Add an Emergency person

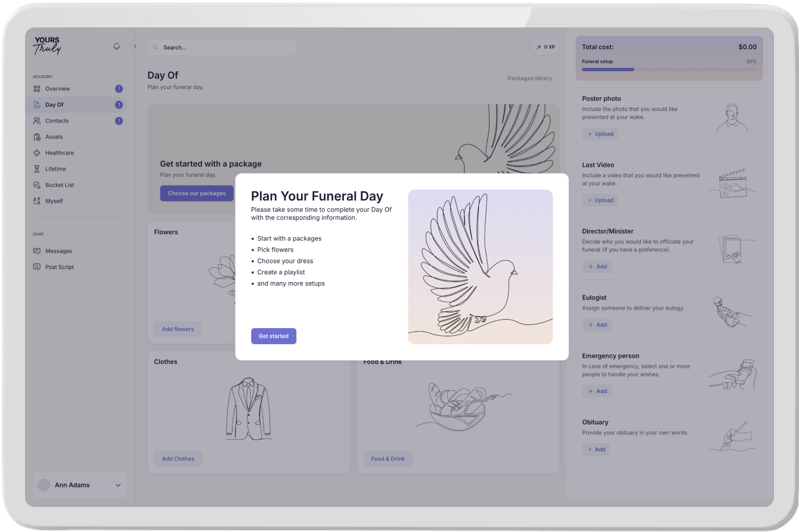[x=597, y=391]
